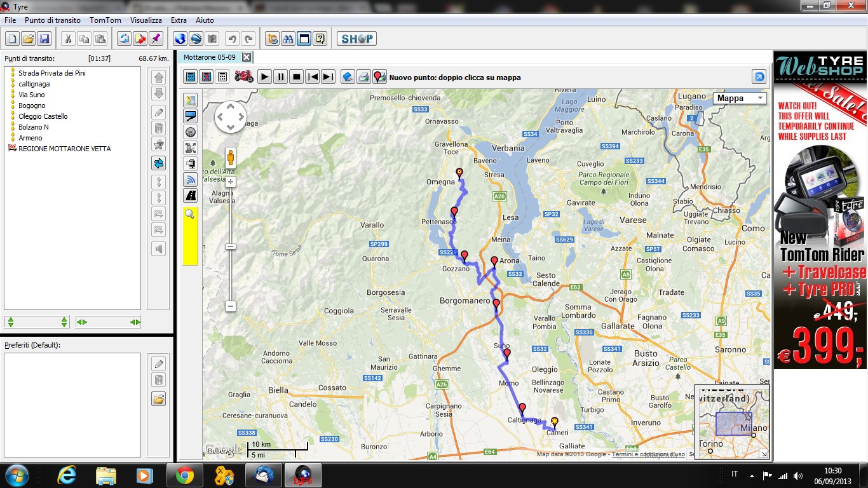This screenshot has width=868, height=488.
Task: Toggle the full window view toolbar button
Action: pyautogui.click(x=304, y=39)
